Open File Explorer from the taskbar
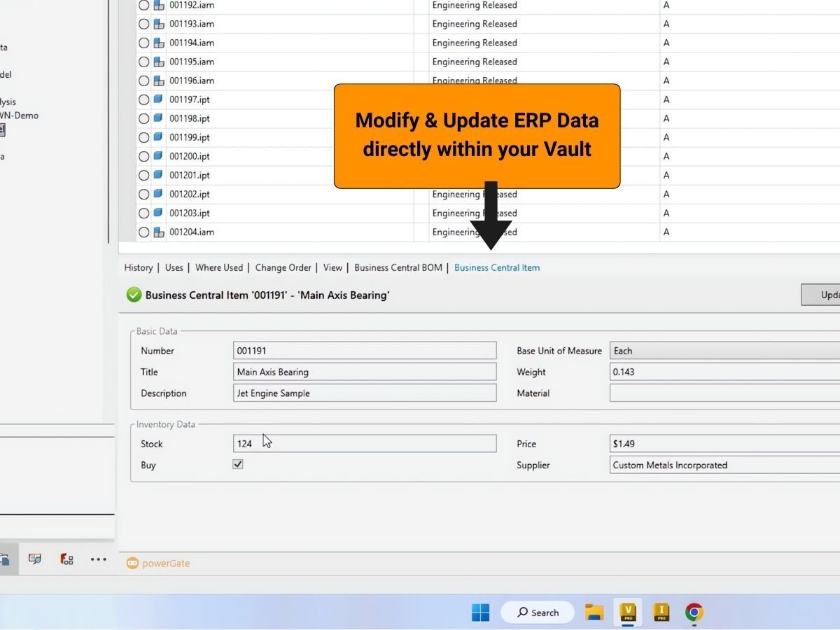 click(594, 612)
